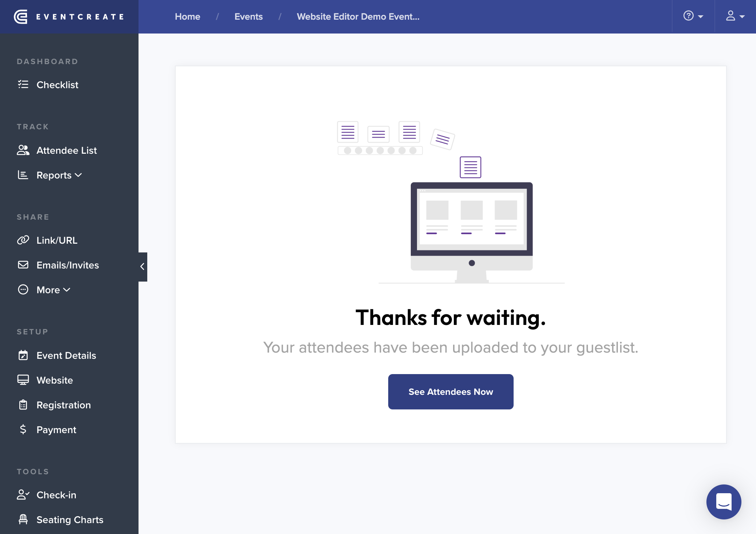
Task: Click the Website monitor icon
Action: pos(23,380)
